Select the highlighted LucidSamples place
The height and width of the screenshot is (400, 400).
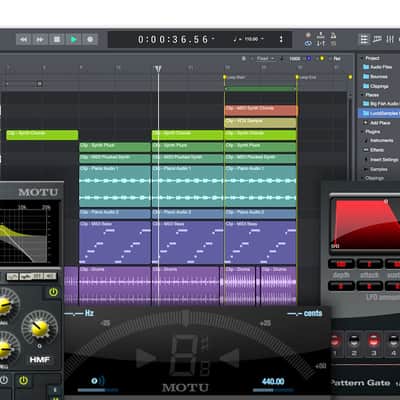click(379, 113)
